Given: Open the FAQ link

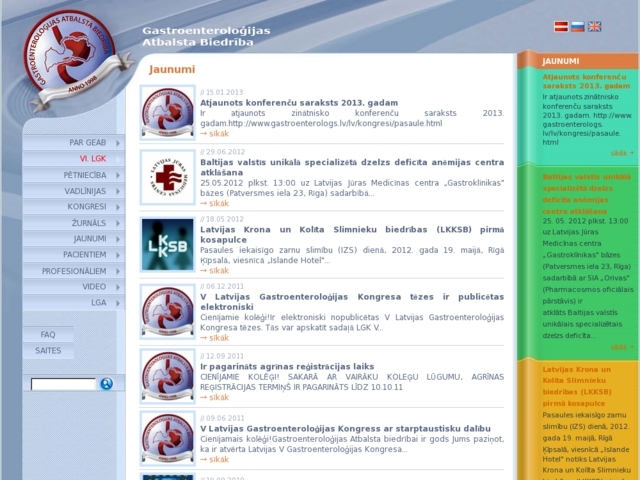Looking at the screenshot, I should [48, 334].
